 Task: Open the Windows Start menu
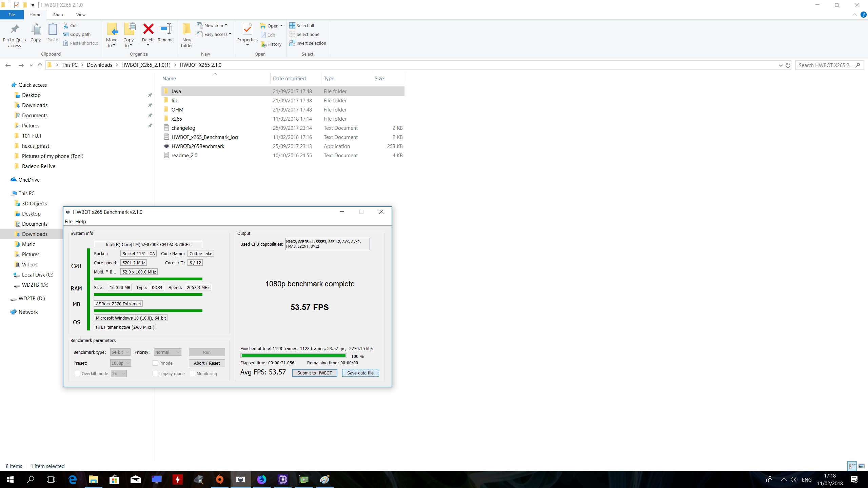[10, 480]
